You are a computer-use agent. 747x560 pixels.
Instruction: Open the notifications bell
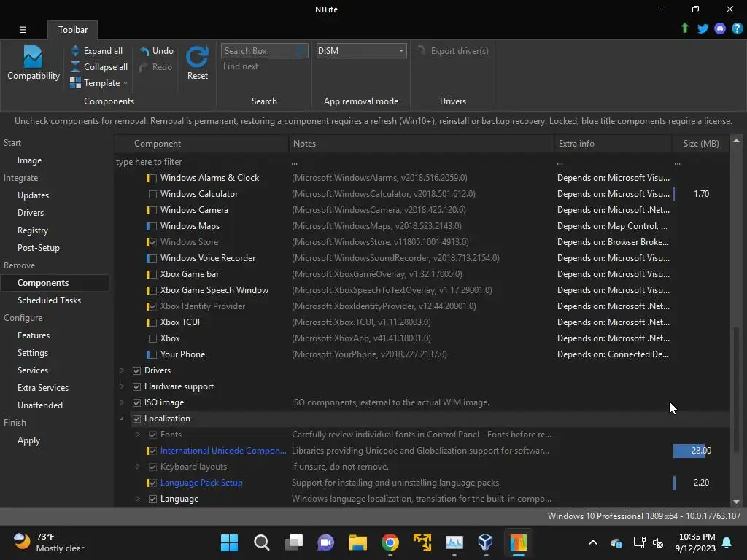coord(727,542)
